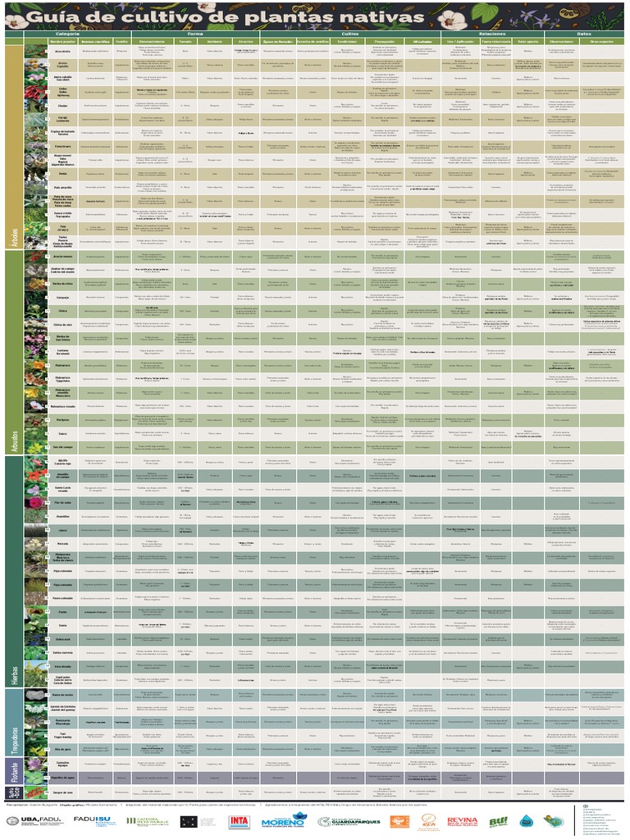This screenshot has height=840, width=630.
Task: Select the Repollito de agua name cell
Action: [62, 778]
